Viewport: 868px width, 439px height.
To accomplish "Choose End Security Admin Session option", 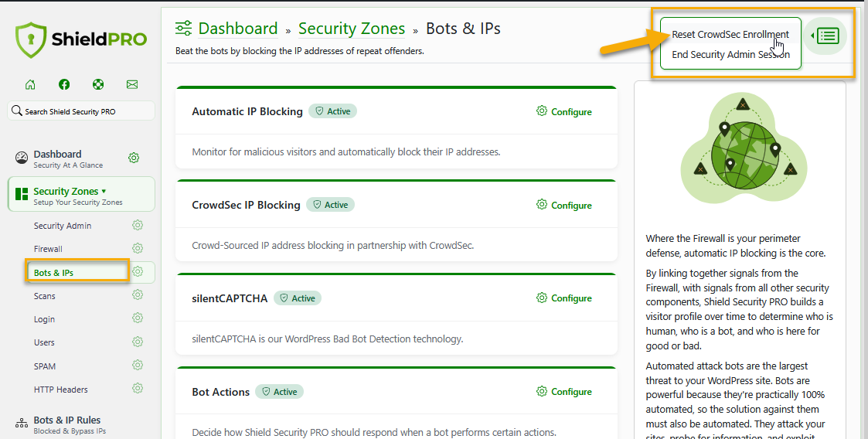I will pyautogui.click(x=730, y=54).
